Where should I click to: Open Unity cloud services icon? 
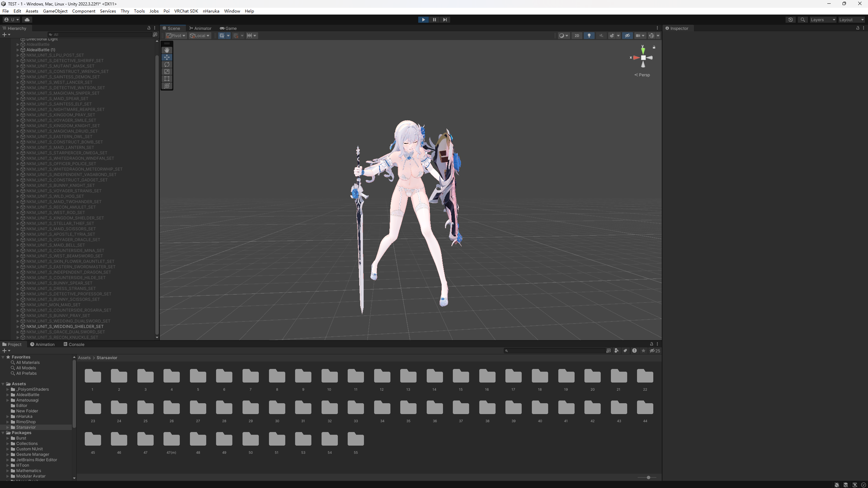click(x=27, y=20)
